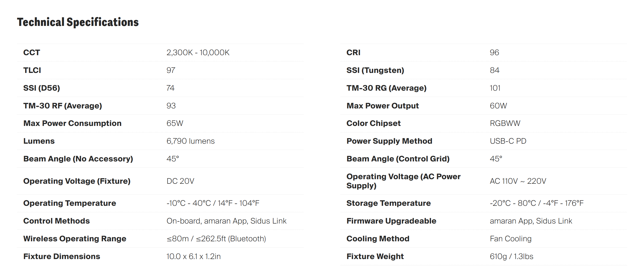
Task: Click the SSI (D56) label
Action: 41,88
